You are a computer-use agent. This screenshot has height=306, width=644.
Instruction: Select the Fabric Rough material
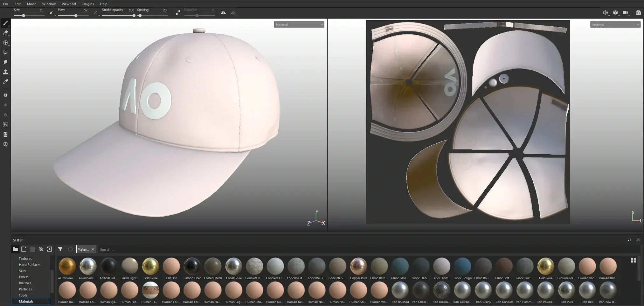pos(462,269)
